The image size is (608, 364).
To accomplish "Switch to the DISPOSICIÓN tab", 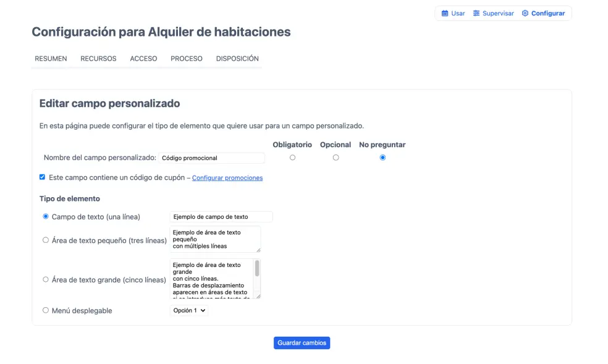I will (x=237, y=59).
